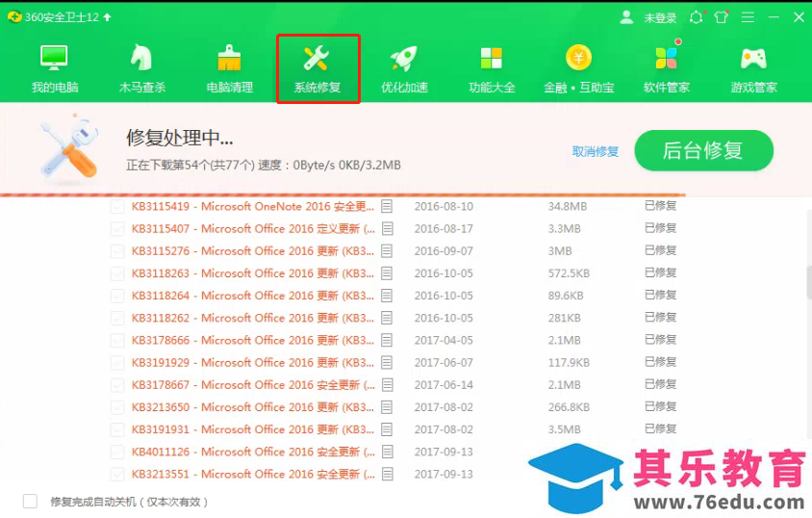Open the skin changer shirt icon

[721, 17]
